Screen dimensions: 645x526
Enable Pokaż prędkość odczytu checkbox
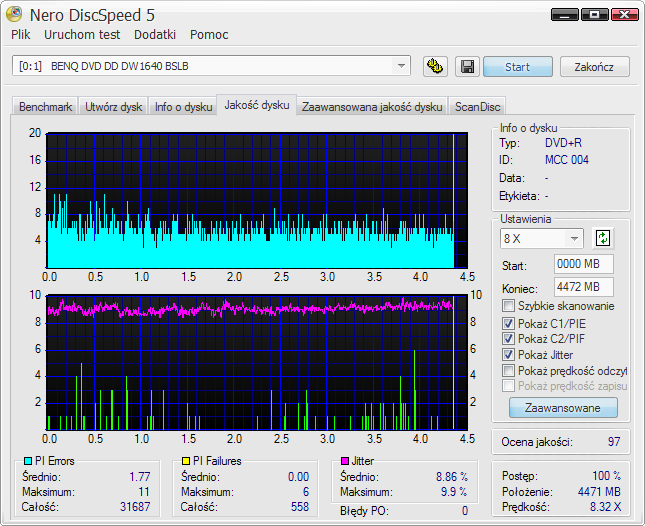pyautogui.click(x=508, y=371)
